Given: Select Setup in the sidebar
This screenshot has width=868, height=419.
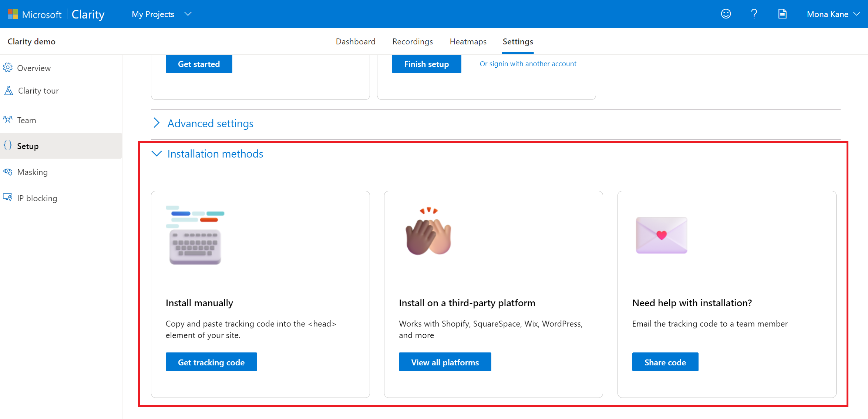Looking at the screenshot, I should click(61, 146).
